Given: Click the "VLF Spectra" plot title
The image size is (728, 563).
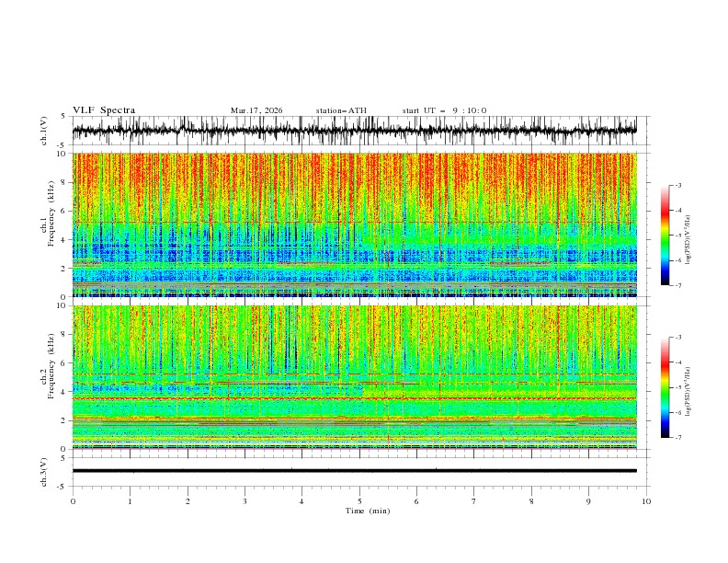Looking at the screenshot, I should click(104, 110).
